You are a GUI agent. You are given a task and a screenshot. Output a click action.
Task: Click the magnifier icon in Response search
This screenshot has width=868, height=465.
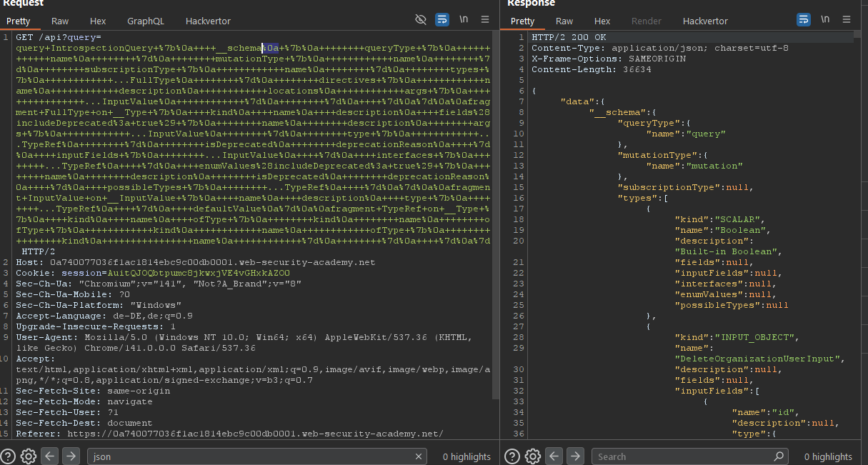pyautogui.click(x=778, y=456)
